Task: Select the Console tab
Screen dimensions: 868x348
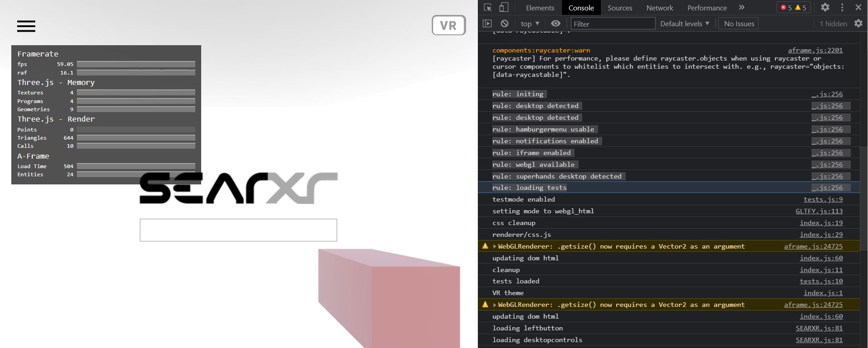Action: point(581,8)
